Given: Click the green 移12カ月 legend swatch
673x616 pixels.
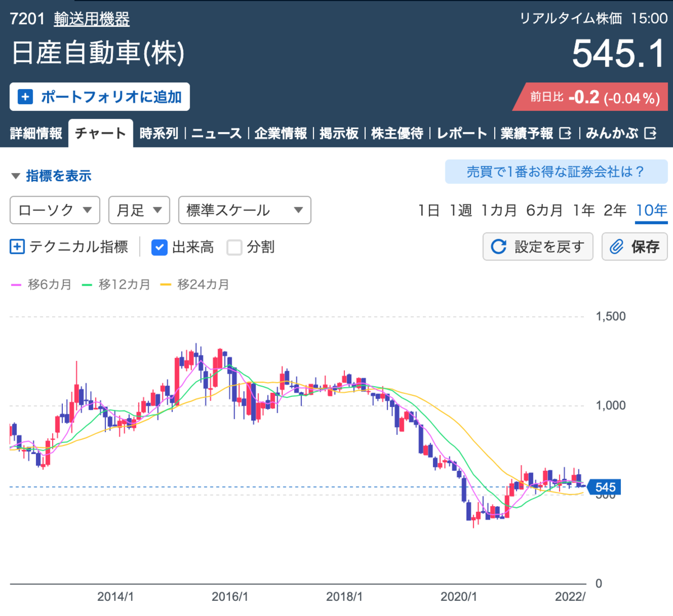Looking at the screenshot, I should (87, 285).
